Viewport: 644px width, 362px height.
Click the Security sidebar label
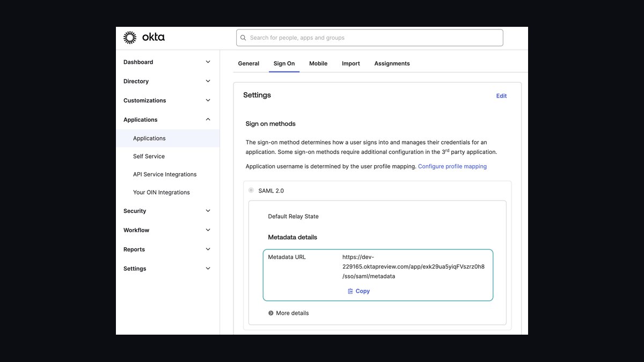point(135,211)
